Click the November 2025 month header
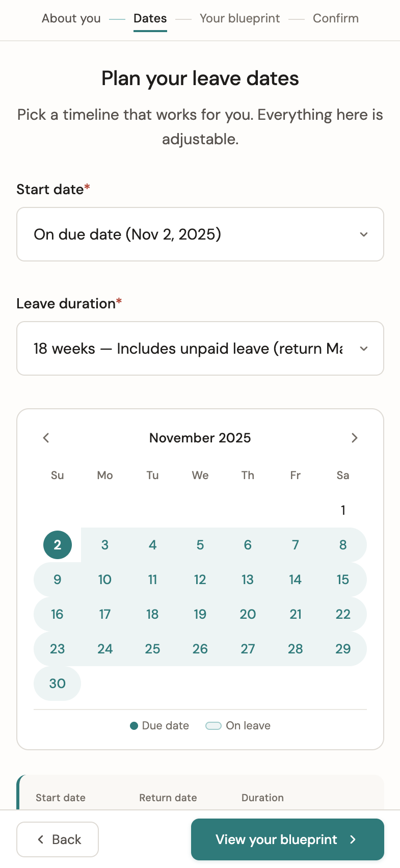Viewport: 400px width, 868px height. [x=200, y=438]
